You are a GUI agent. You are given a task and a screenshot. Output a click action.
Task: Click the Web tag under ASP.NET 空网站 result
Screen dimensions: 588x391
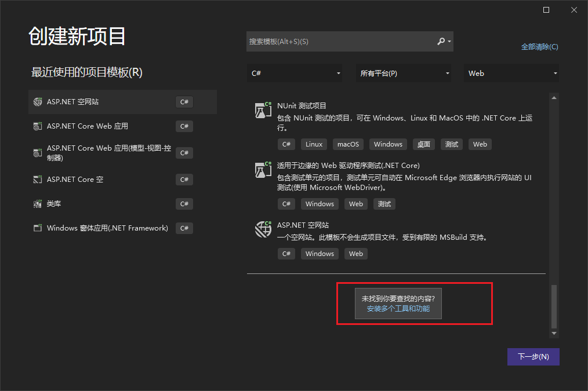tap(356, 254)
